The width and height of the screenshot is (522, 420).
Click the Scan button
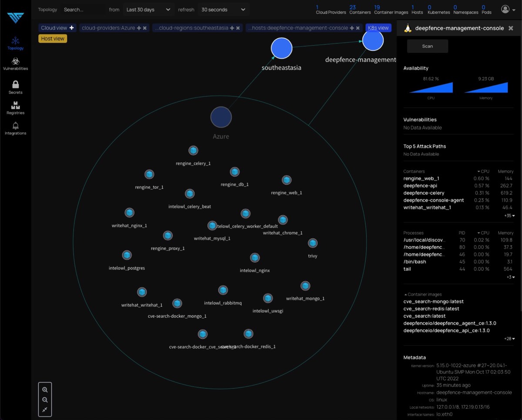[x=427, y=46]
